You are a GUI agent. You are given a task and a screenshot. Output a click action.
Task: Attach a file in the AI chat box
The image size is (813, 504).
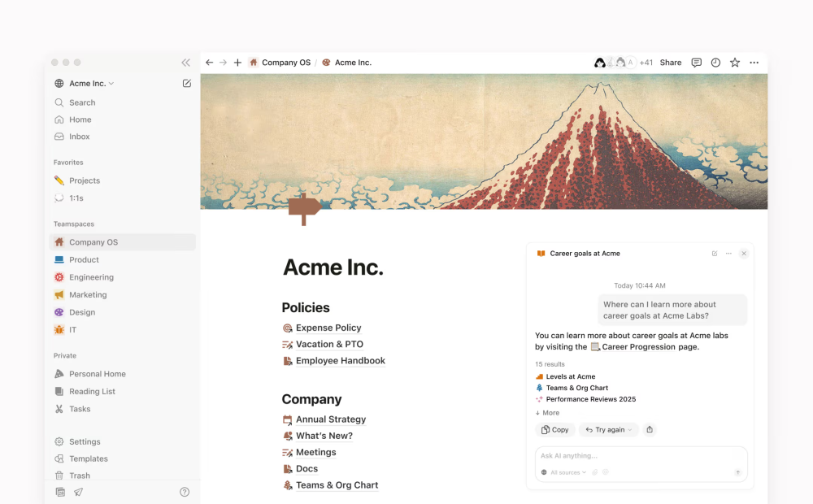(595, 472)
